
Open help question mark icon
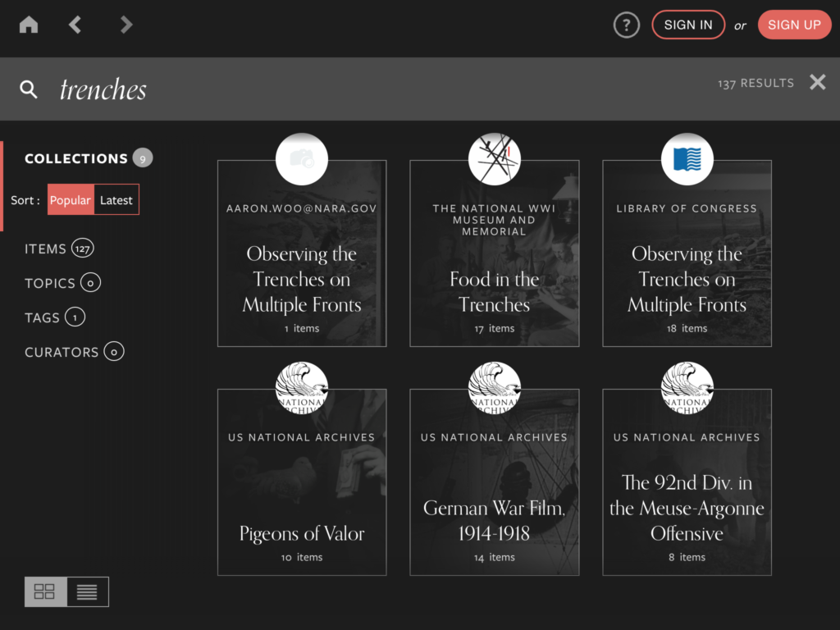point(626,25)
